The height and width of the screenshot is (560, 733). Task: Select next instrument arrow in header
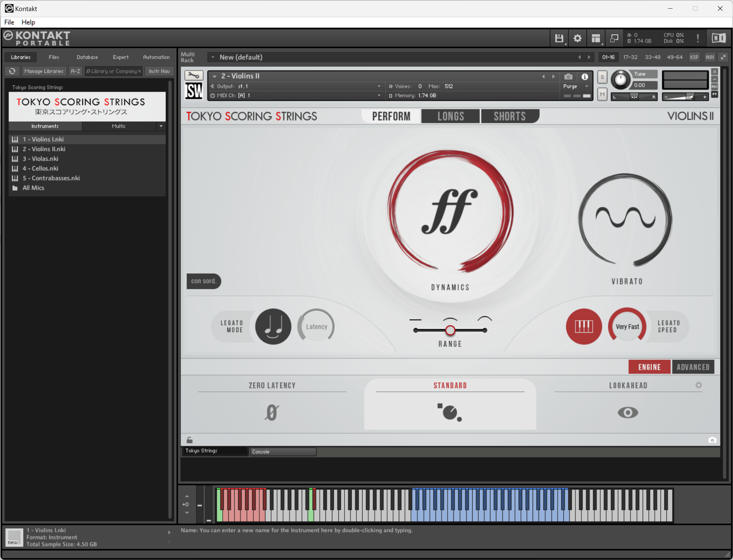coord(554,76)
